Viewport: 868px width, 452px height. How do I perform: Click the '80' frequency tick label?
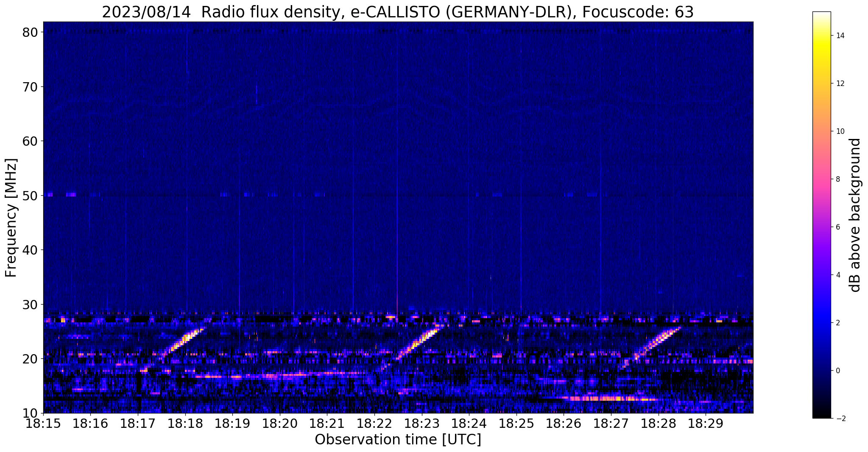point(31,32)
